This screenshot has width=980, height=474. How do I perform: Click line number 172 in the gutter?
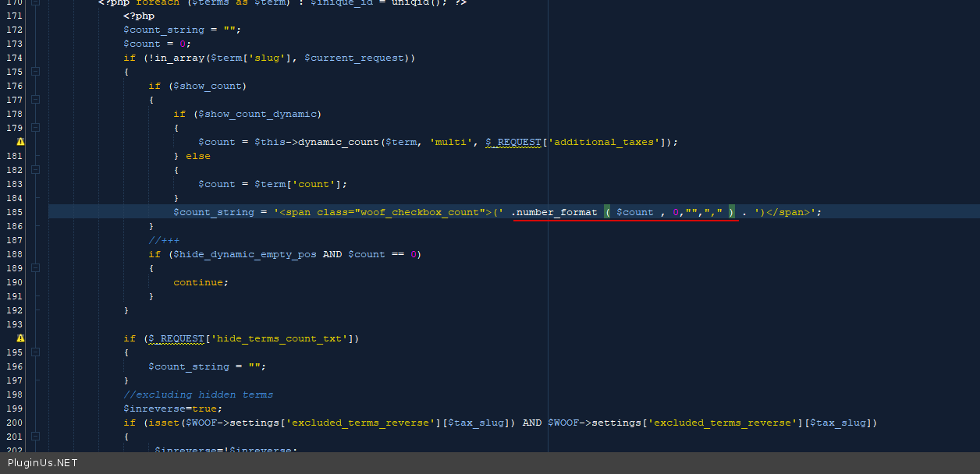[14, 30]
